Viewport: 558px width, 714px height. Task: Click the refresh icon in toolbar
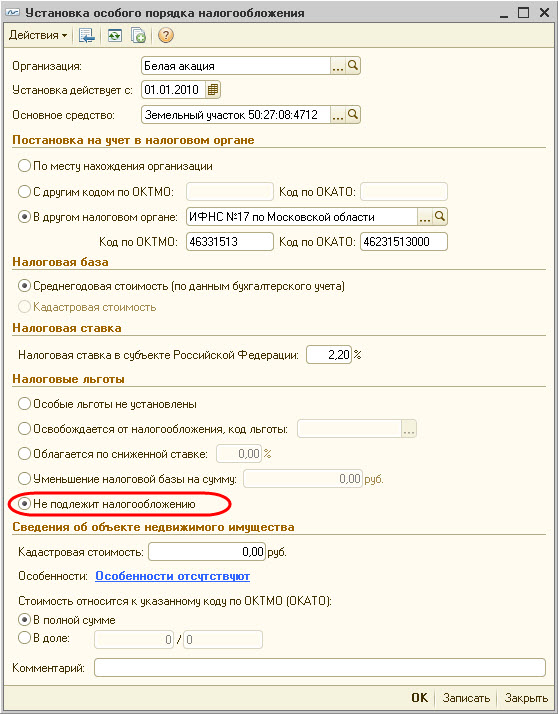click(x=115, y=36)
